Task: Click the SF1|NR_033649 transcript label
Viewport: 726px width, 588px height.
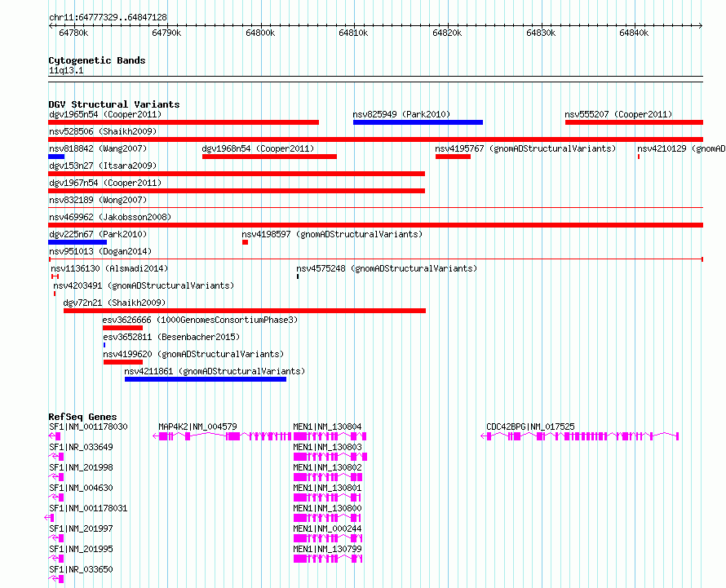Action: [x=81, y=447]
